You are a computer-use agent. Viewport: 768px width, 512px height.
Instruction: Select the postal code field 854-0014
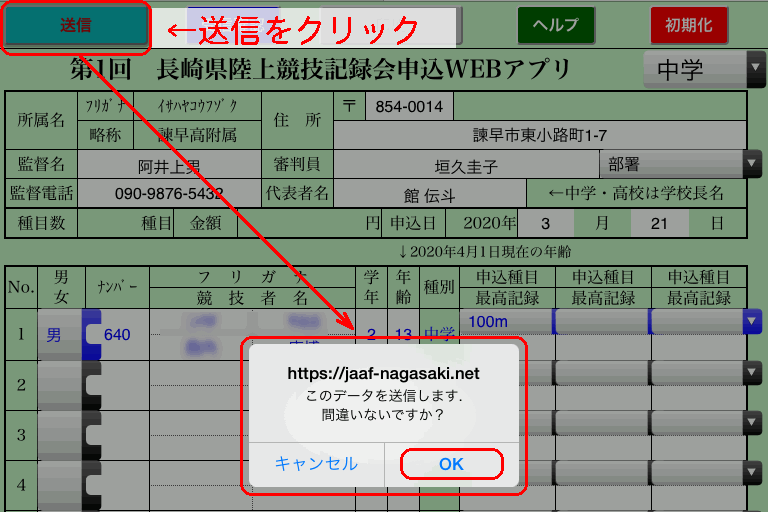click(x=409, y=107)
